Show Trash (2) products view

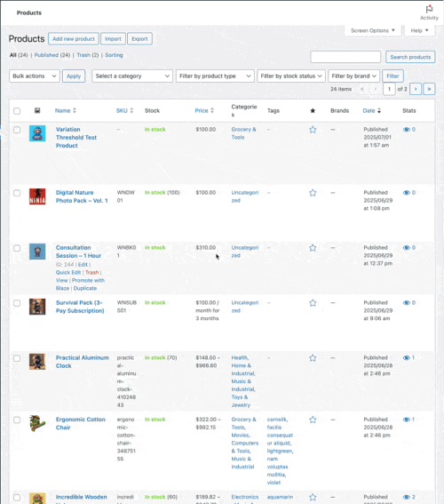(87, 55)
